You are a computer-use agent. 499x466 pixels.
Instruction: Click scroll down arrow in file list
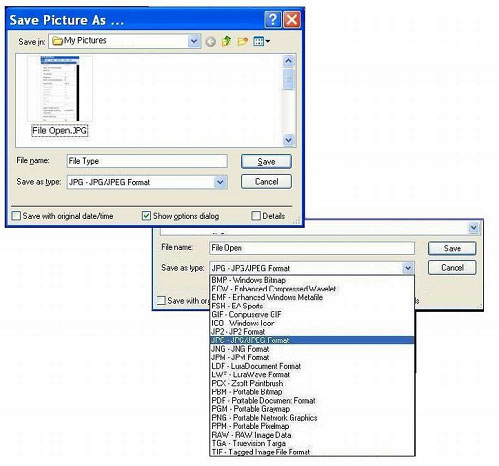coord(288,140)
